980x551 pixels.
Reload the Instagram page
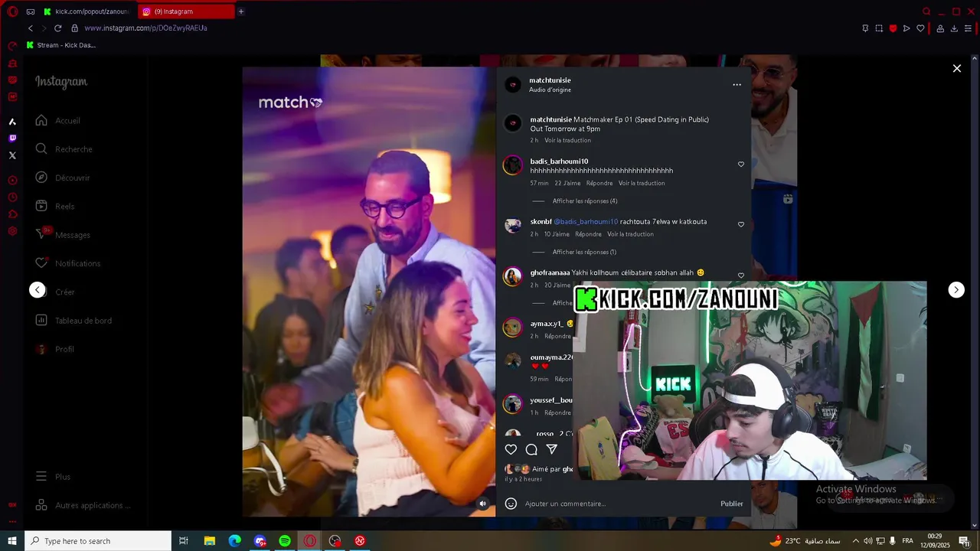coord(57,28)
